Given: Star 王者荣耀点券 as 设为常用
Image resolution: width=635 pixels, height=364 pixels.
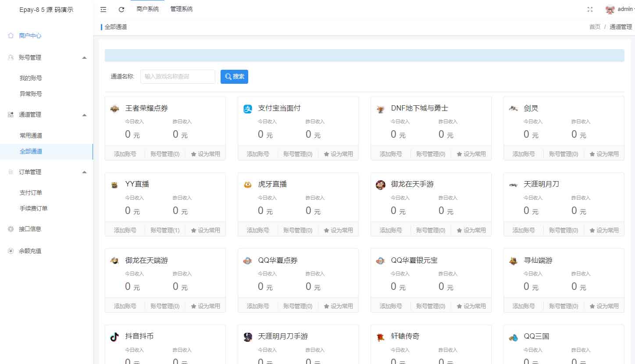Looking at the screenshot, I should [x=205, y=154].
